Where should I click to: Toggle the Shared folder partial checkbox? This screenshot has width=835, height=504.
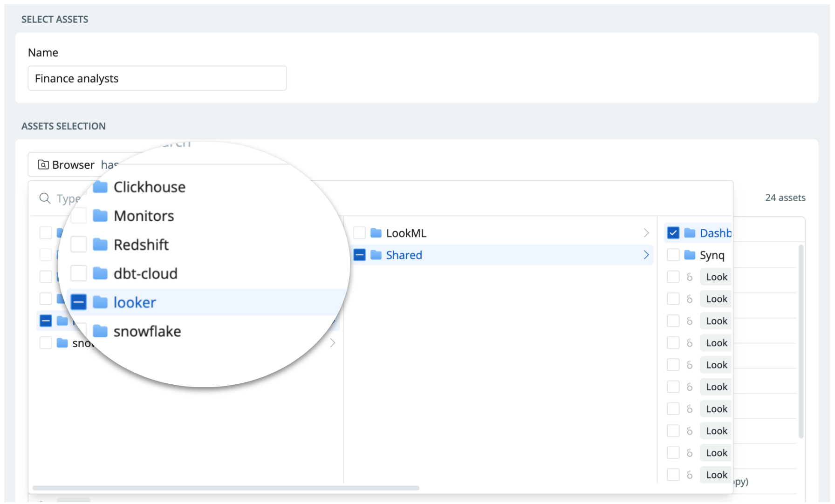pyautogui.click(x=359, y=255)
